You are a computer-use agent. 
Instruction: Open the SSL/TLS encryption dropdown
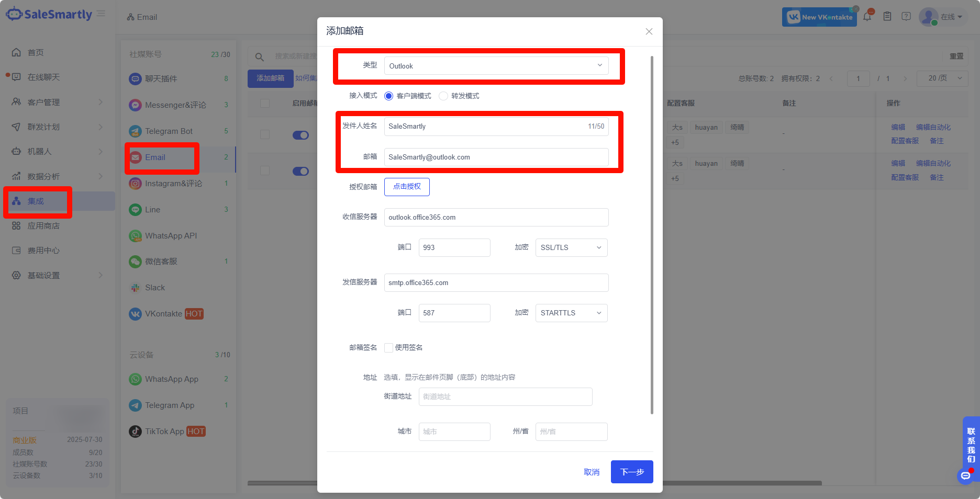tap(571, 247)
